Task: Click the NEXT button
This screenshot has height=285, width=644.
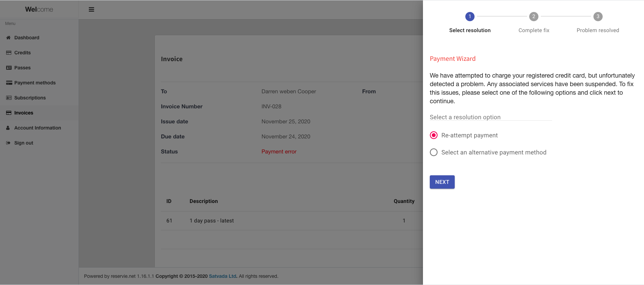Action: point(442,182)
